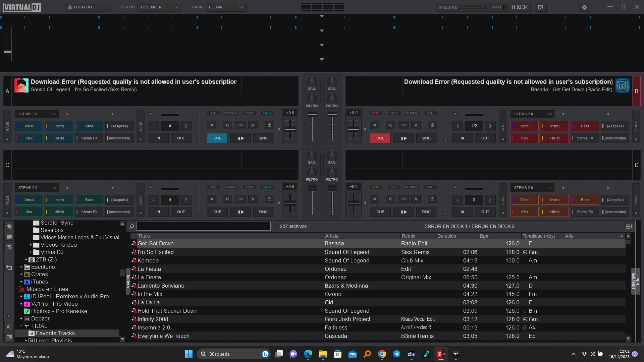Sort by Duración column

[x=457, y=236]
